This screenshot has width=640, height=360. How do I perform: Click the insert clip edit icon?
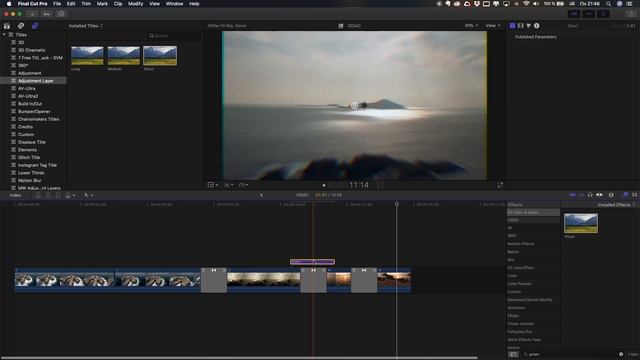pos(48,196)
